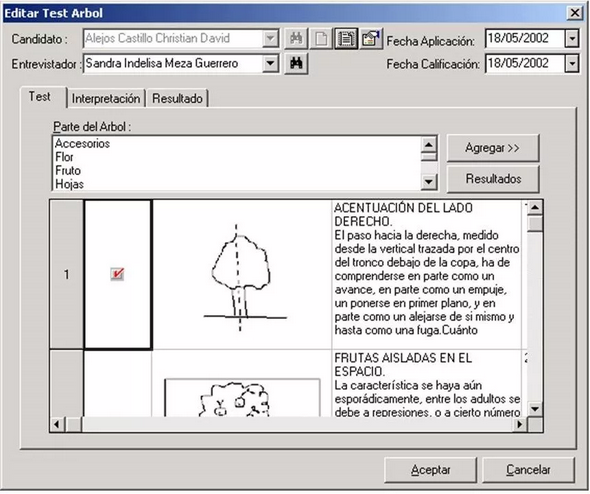590x494 pixels.
Task: Click the Agregar >> button
Action: click(493, 148)
